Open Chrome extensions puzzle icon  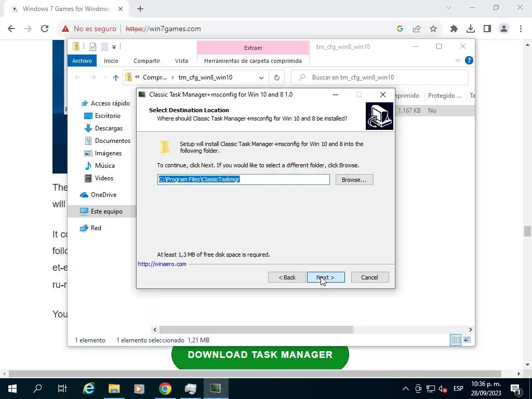click(x=454, y=29)
